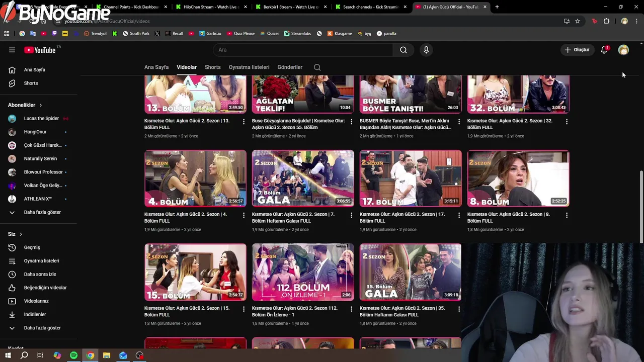This screenshot has height=362, width=644.
Task: Open options menu for 32. Bölüm FULL video
Action: click(x=567, y=122)
